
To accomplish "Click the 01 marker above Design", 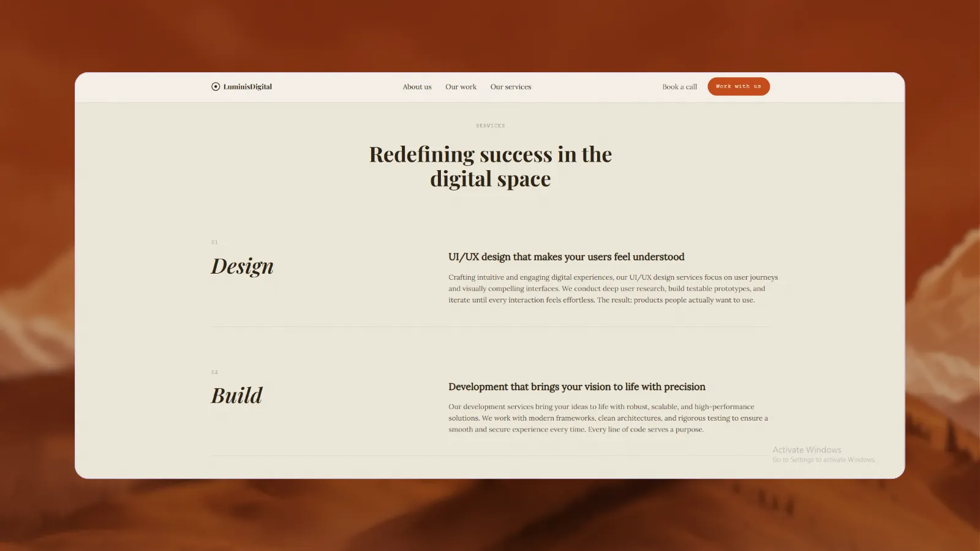I will (x=214, y=242).
